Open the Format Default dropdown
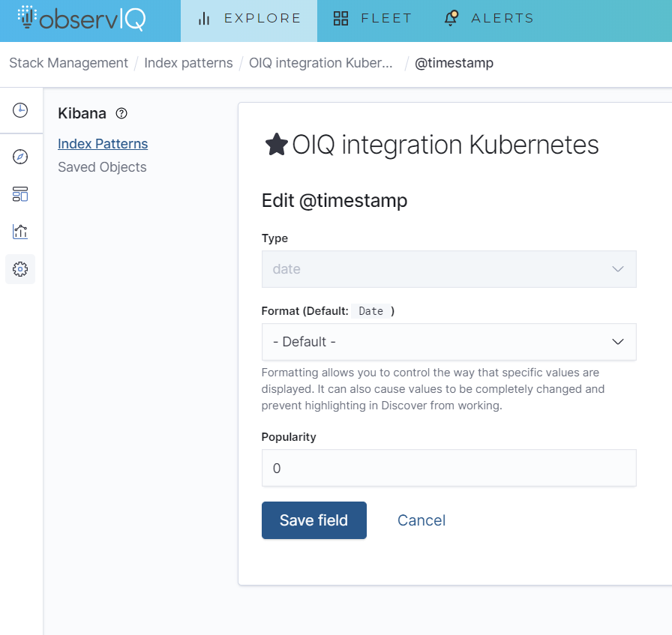The width and height of the screenshot is (672, 635). (x=448, y=342)
